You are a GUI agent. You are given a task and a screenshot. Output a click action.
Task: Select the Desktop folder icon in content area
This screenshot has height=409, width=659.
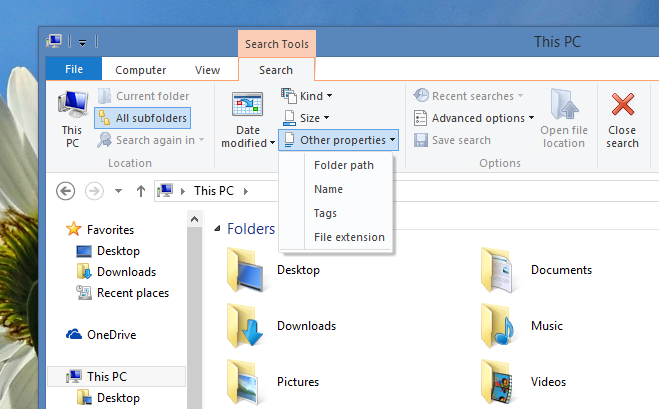coord(245,270)
